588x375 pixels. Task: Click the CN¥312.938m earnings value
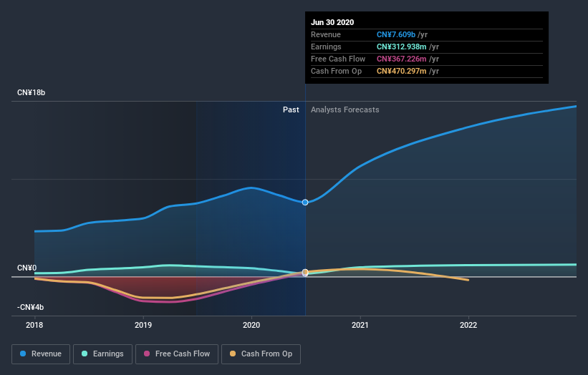point(402,47)
